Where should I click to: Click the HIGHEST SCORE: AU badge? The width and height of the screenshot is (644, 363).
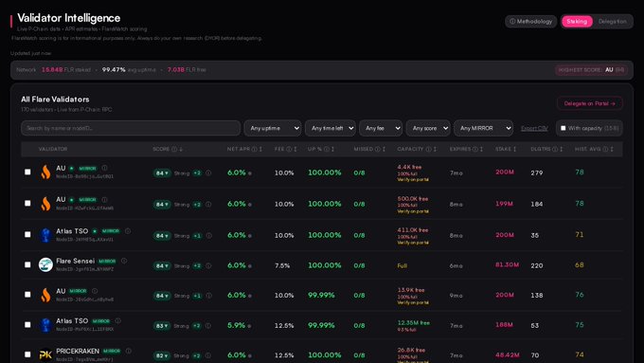(591, 70)
